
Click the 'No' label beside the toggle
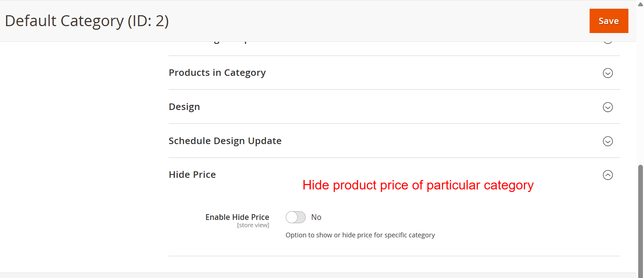coord(316,217)
